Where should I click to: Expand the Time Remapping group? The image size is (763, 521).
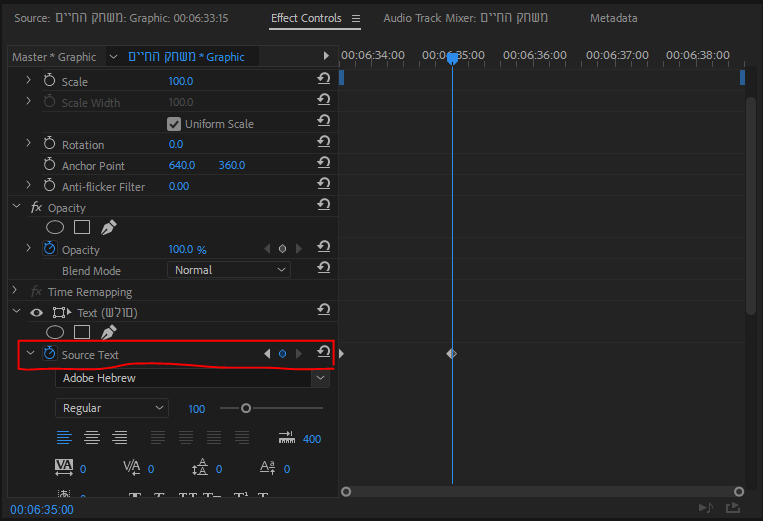tap(15, 290)
